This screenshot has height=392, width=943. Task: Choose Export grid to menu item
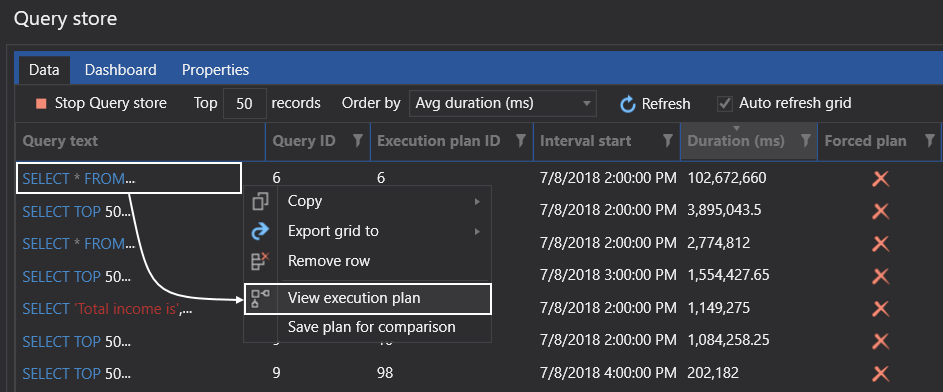coord(367,231)
